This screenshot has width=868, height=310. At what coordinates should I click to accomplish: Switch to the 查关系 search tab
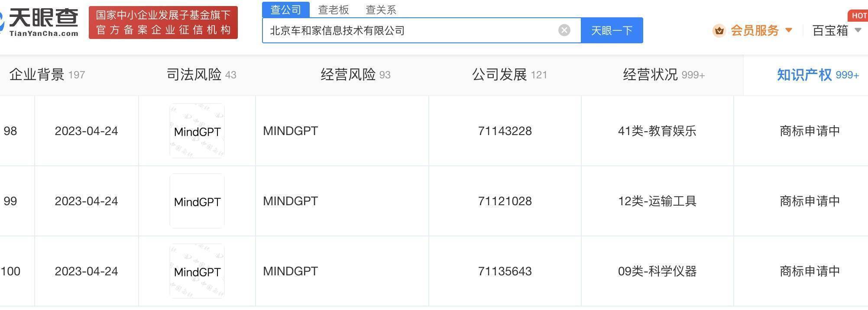pos(381,10)
